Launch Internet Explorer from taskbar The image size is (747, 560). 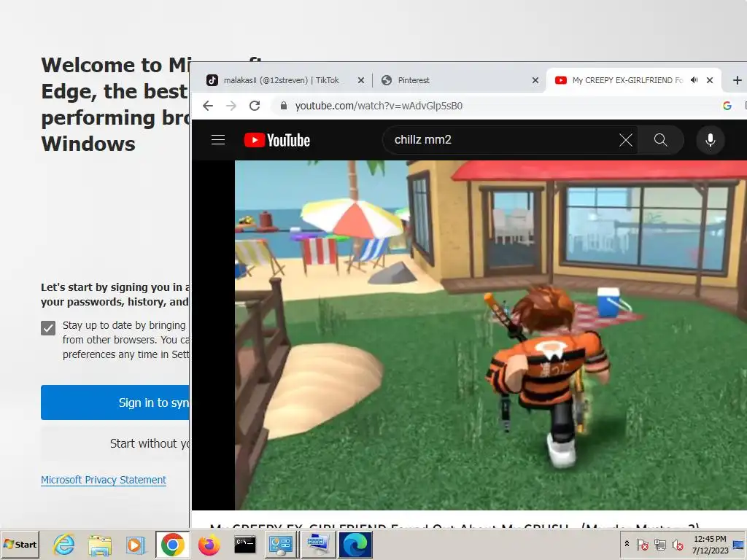point(64,544)
